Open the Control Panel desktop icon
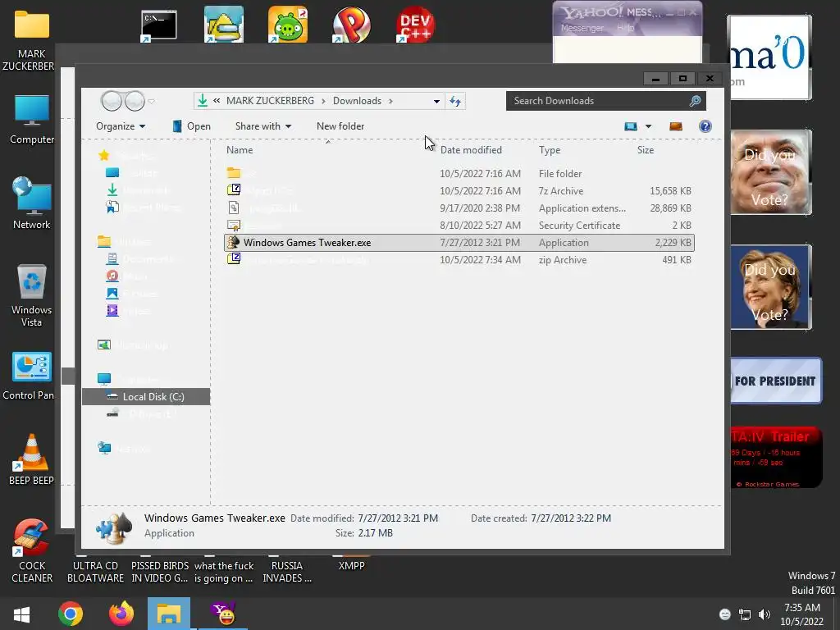 [x=30, y=375]
